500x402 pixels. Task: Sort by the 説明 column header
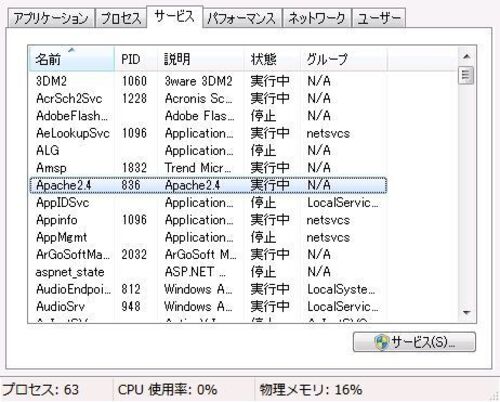point(200,59)
